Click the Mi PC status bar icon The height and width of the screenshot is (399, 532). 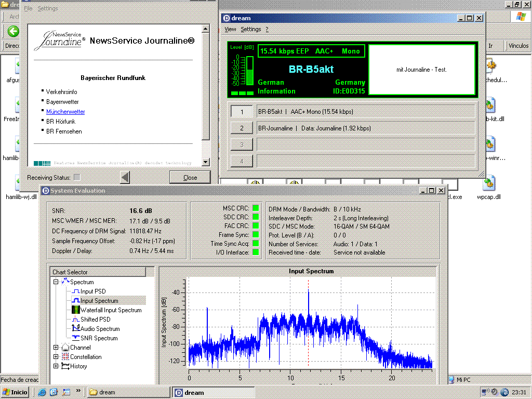click(x=451, y=380)
